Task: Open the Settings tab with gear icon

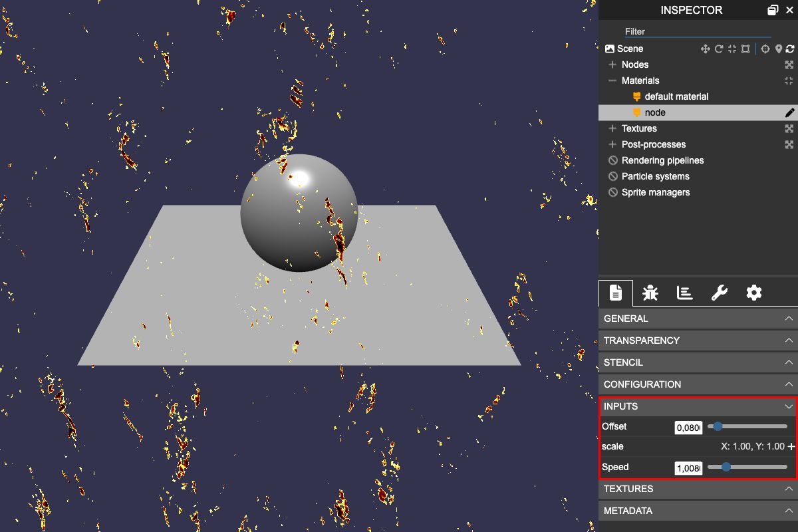Action: click(753, 293)
